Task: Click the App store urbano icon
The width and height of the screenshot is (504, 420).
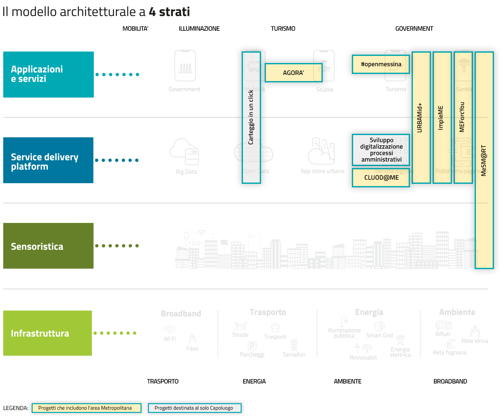Action: 321,151
